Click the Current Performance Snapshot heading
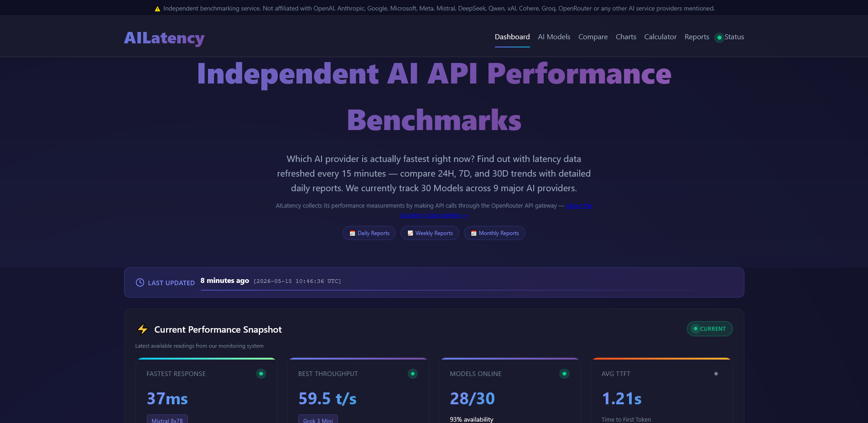Screen dimensions: 868x423 [218, 329]
